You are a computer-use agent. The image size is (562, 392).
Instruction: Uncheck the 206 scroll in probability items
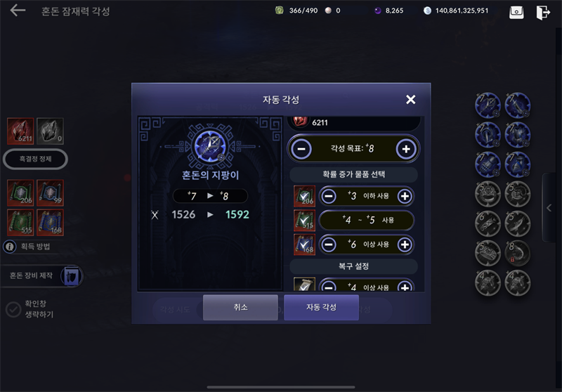click(304, 196)
